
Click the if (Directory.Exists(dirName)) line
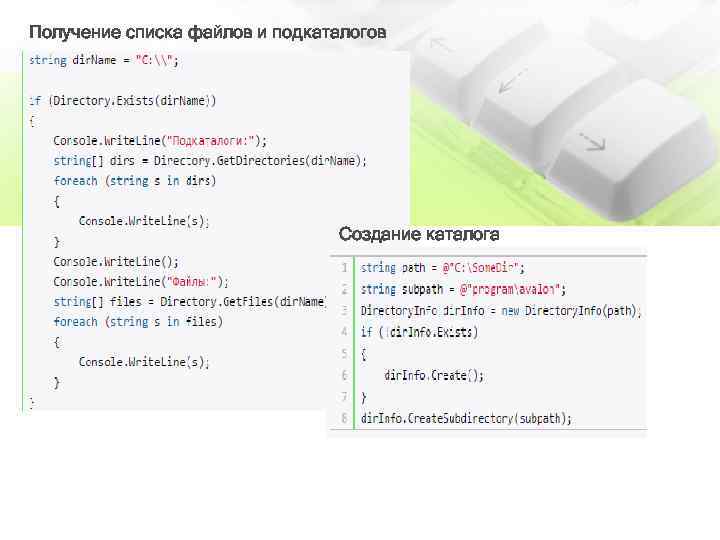point(122,101)
